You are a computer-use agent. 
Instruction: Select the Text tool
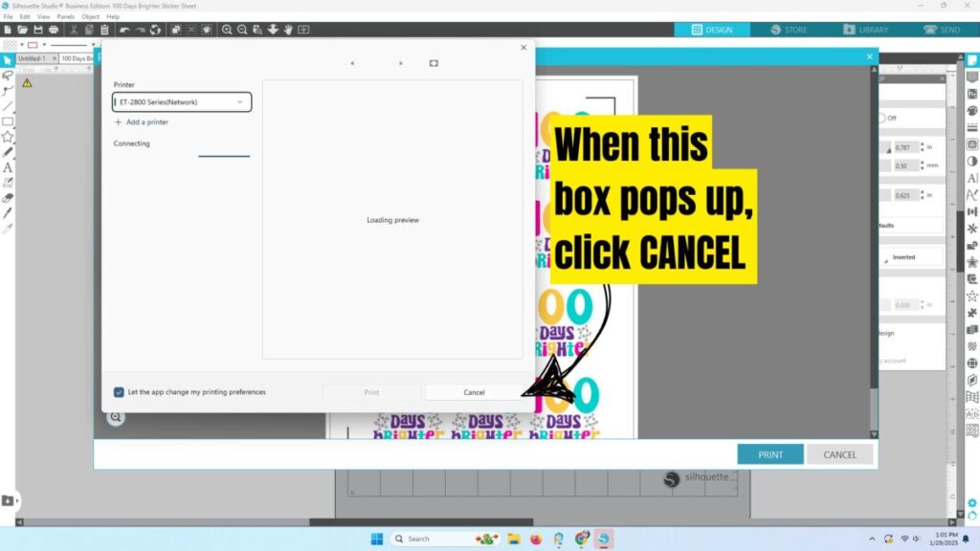tap(8, 167)
